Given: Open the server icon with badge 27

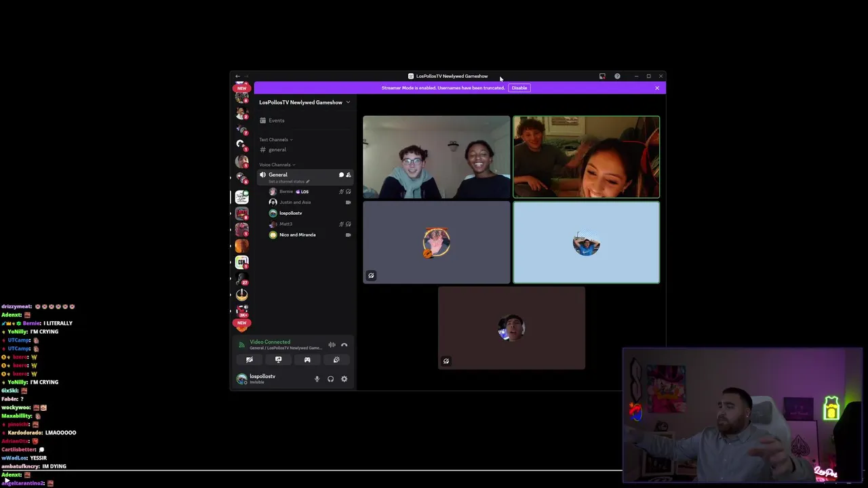Looking at the screenshot, I should [242, 278].
